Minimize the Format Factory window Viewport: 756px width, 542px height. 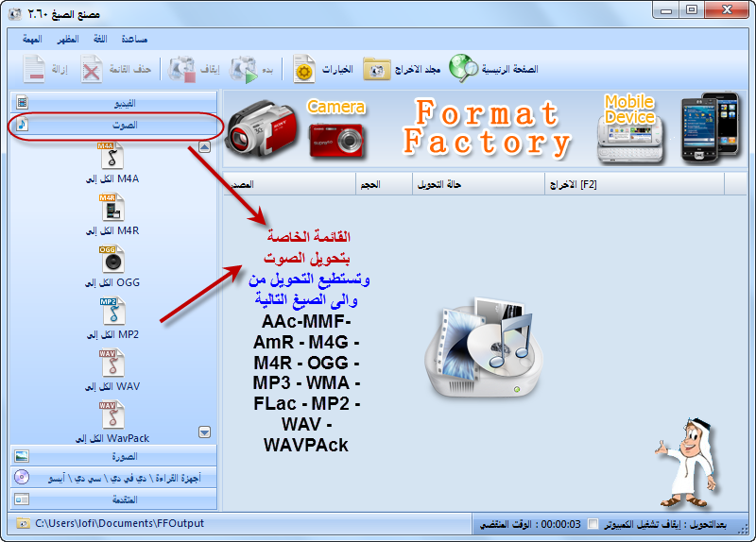tap(666, 10)
